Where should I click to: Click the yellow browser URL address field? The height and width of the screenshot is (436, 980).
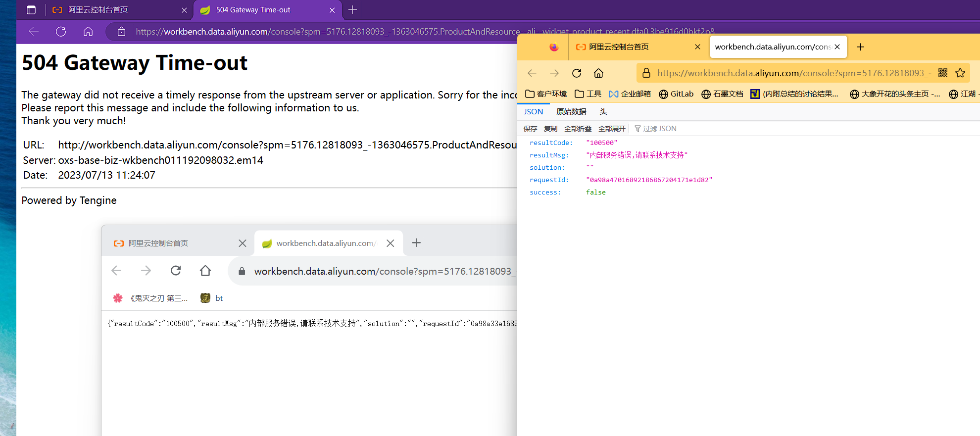793,73
